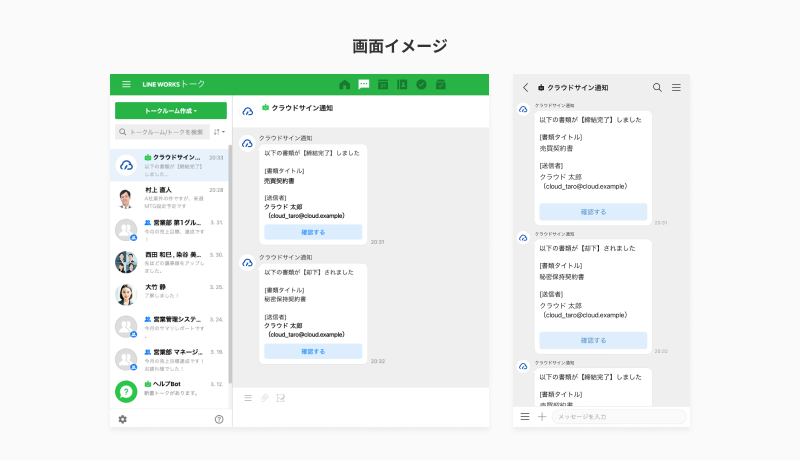
Task: Open search in the mobile chat header
Action: pos(657,88)
